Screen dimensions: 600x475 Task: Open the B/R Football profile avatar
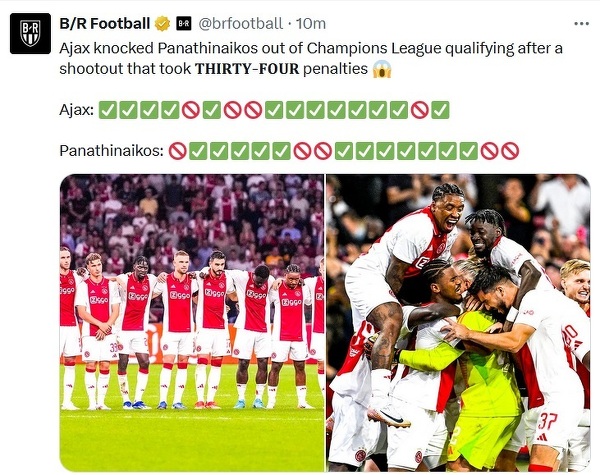pyautogui.click(x=30, y=33)
